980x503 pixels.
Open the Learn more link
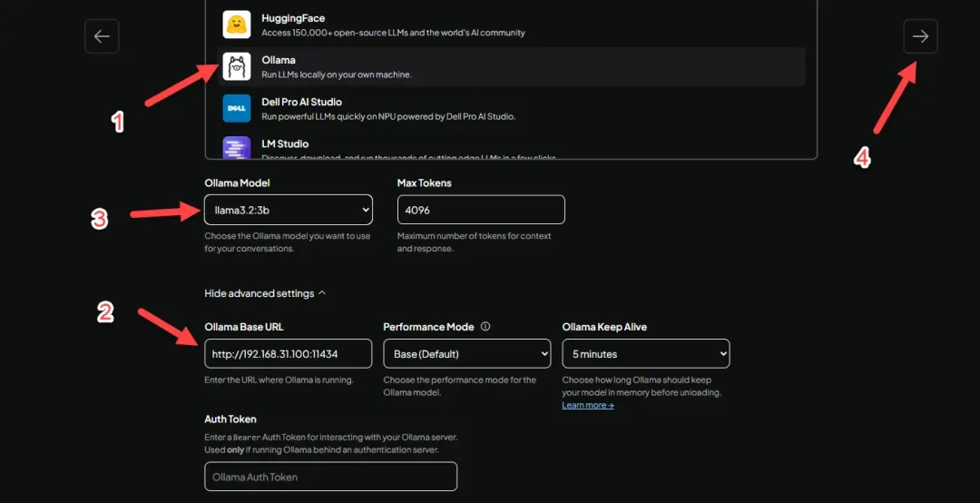point(587,406)
